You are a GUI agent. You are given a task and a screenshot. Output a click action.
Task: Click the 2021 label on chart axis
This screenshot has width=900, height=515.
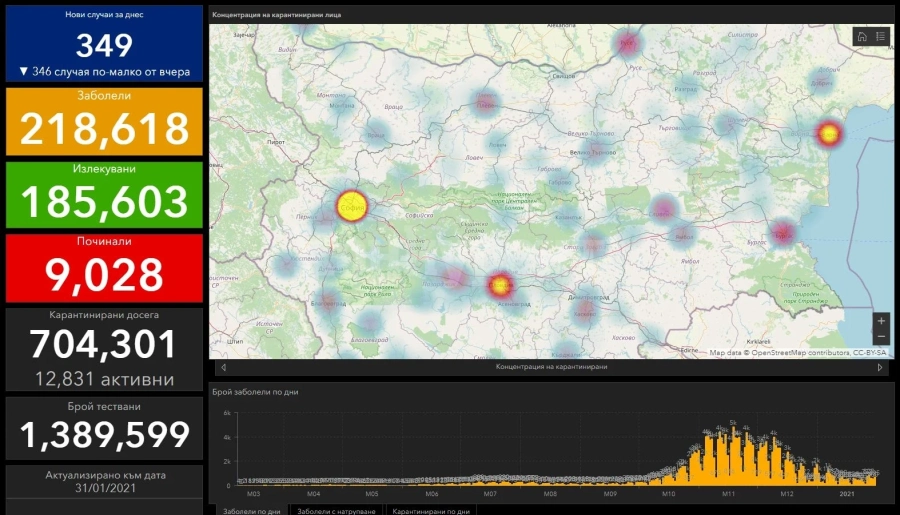tap(847, 494)
